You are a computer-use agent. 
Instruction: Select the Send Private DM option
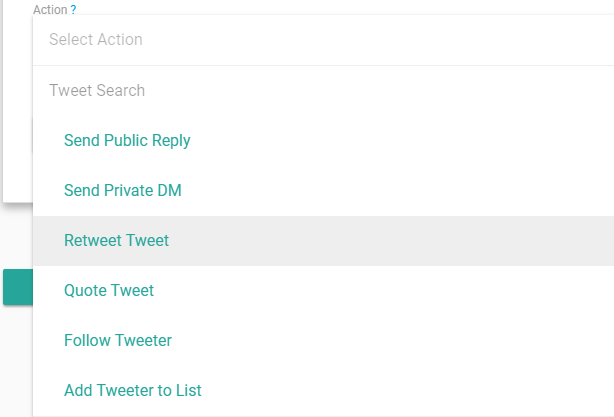click(123, 190)
